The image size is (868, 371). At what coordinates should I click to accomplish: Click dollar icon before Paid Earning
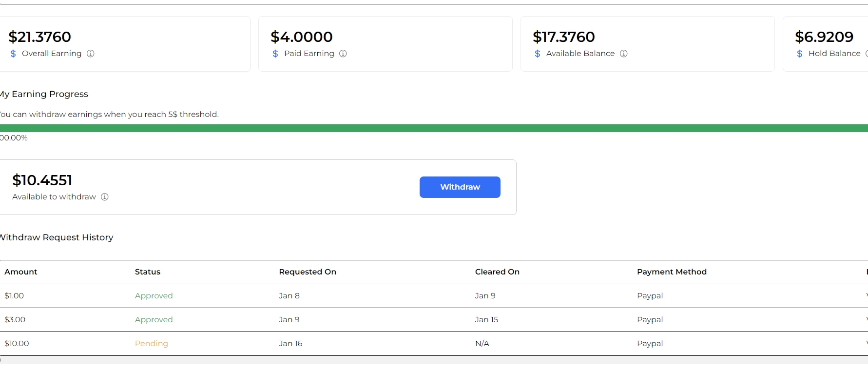coord(275,54)
